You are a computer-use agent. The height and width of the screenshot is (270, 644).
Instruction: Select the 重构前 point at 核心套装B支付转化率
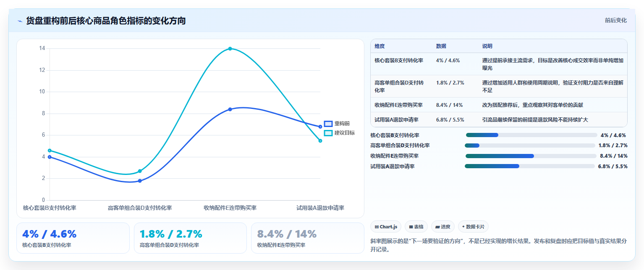pos(50,157)
